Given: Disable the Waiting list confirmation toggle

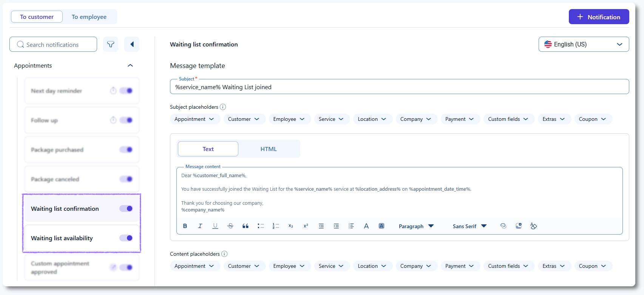Looking at the screenshot, I should (x=126, y=209).
